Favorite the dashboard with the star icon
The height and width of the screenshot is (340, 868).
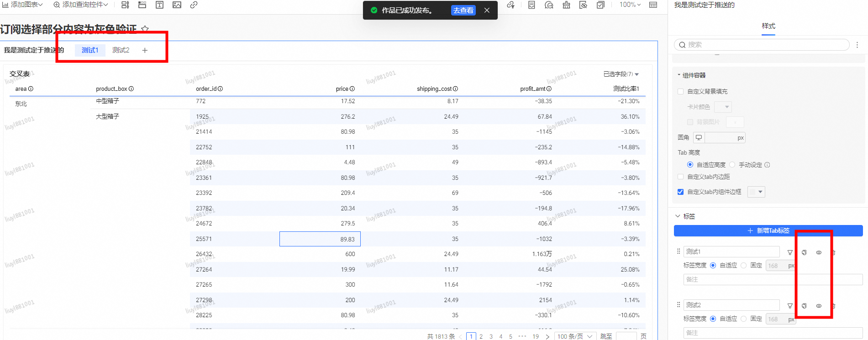145,29
